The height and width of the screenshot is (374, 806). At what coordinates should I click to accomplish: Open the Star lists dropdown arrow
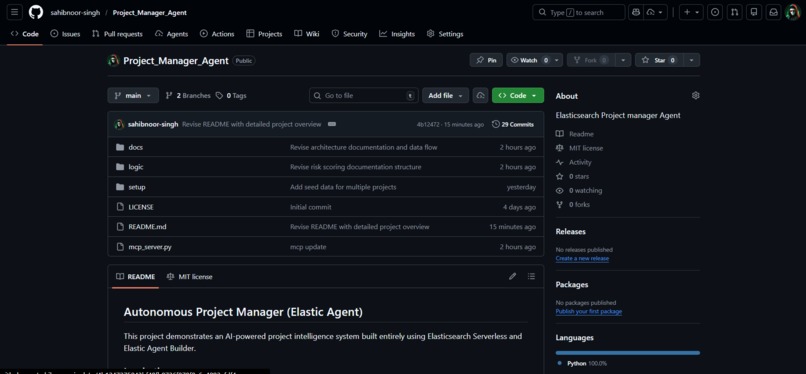click(691, 60)
